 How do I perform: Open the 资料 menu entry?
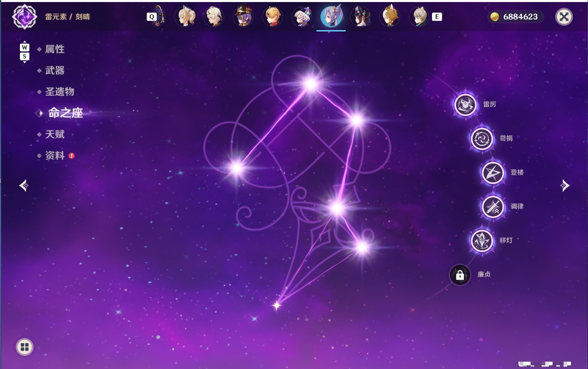pyautogui.click(x=55, y=155)
